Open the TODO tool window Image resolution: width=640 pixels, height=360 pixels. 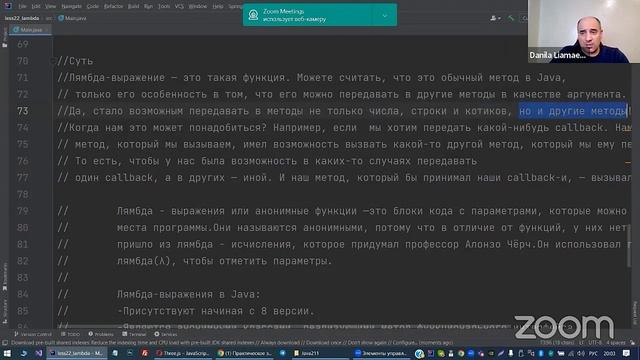coord(71,334)
